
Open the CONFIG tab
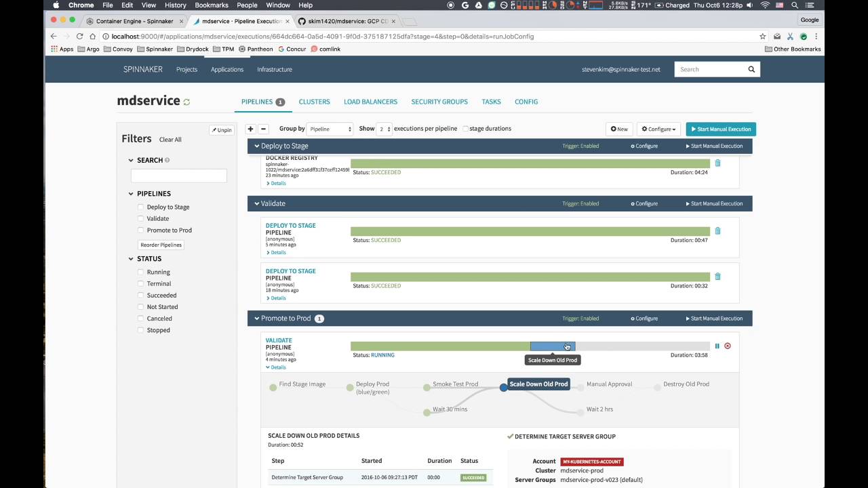point(526,102)
